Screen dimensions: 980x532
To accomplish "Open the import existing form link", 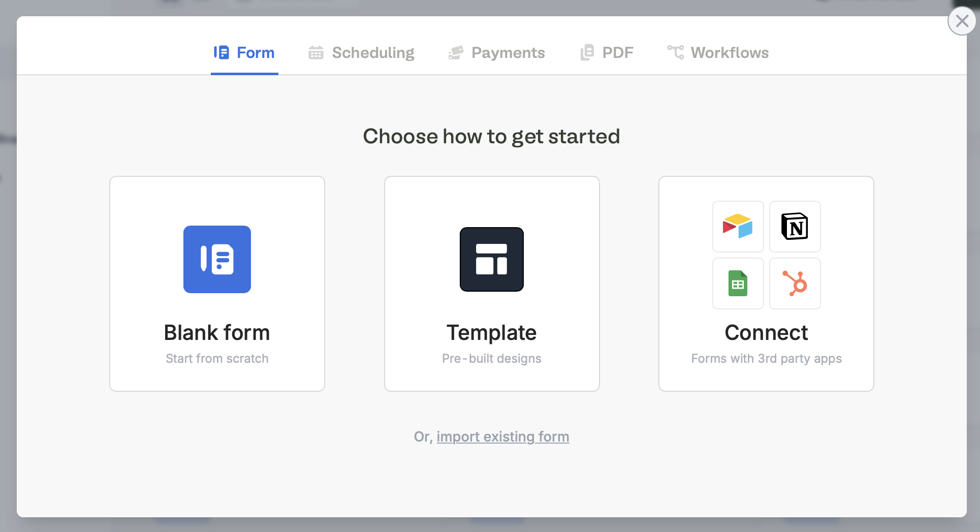I will click(503, 436).
